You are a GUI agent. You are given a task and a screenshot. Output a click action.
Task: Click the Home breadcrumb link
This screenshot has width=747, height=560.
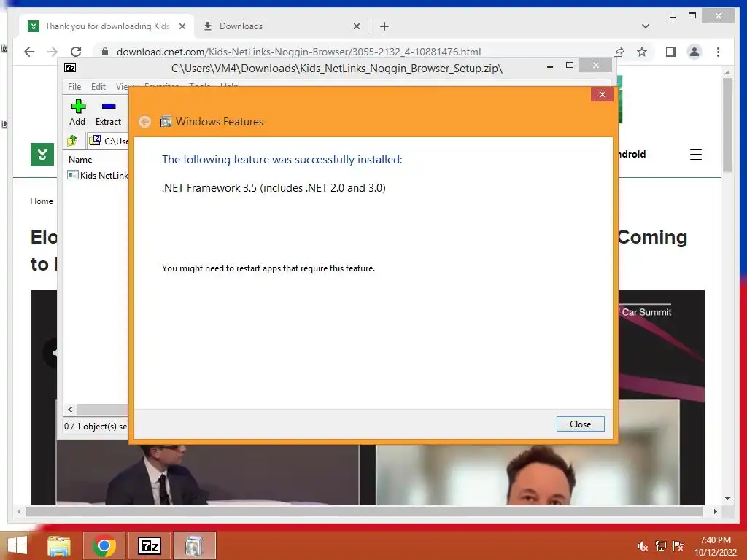point(42,201)
